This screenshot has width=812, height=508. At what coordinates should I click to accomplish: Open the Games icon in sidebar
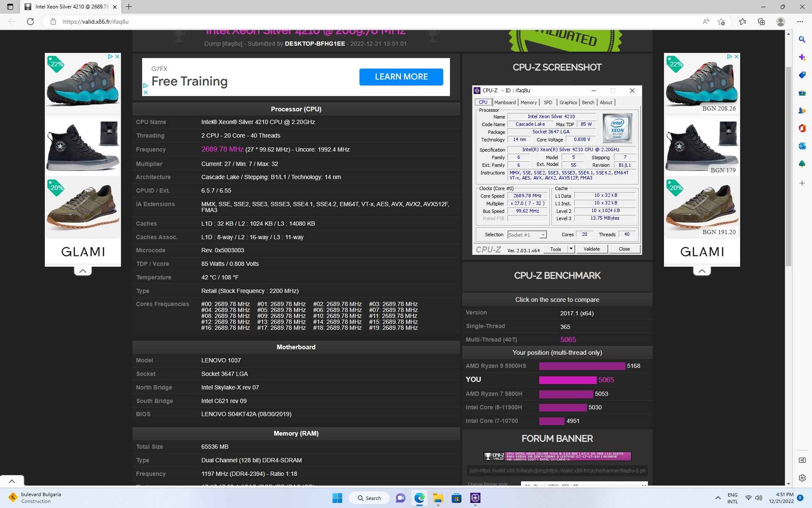click(802, 110)
